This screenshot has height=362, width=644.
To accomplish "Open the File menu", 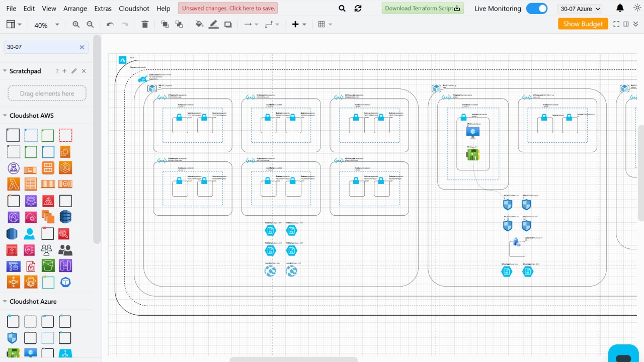I will click(x=11, y=9).
